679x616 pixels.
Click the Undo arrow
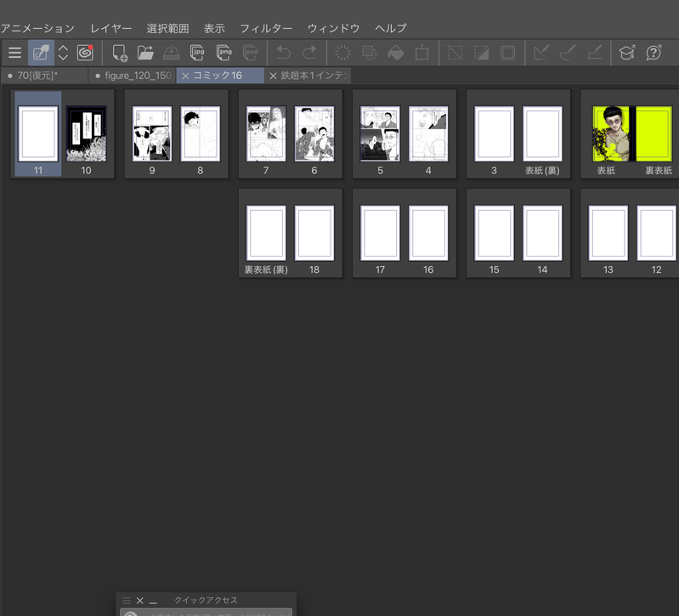283,53
